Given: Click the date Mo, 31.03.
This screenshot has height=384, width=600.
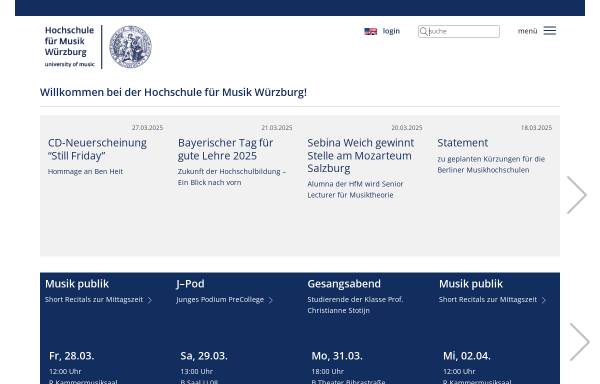Looking at the screenshot, I should 337,356.
